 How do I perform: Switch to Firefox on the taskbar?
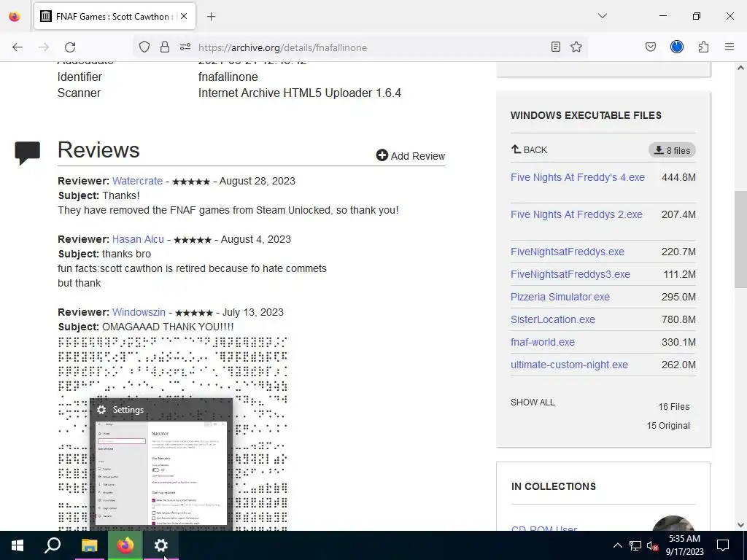[x=125, y=545]
